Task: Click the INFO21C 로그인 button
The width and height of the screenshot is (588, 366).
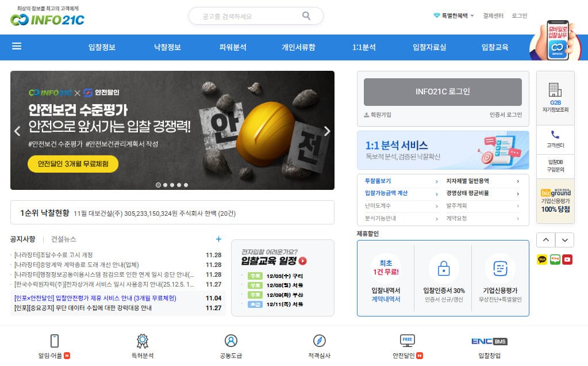Action: pyautogui.click(x=441, y=91)
